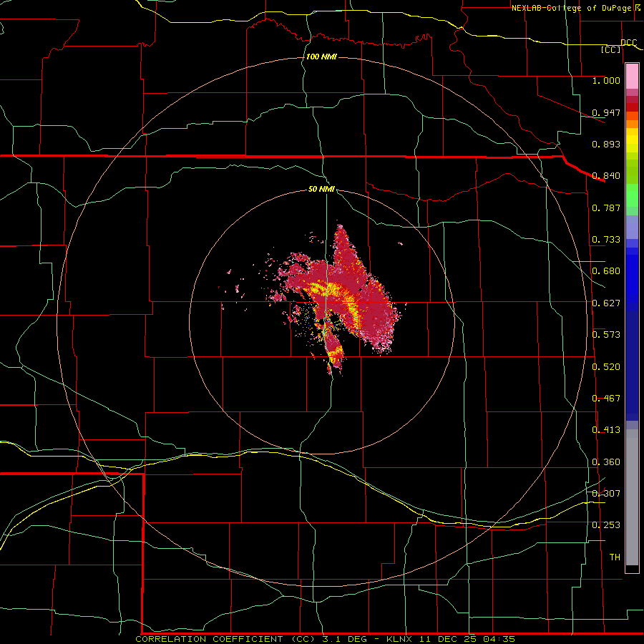Click the 0.467 scale value
644x644 pixels.
coord(606,399)
